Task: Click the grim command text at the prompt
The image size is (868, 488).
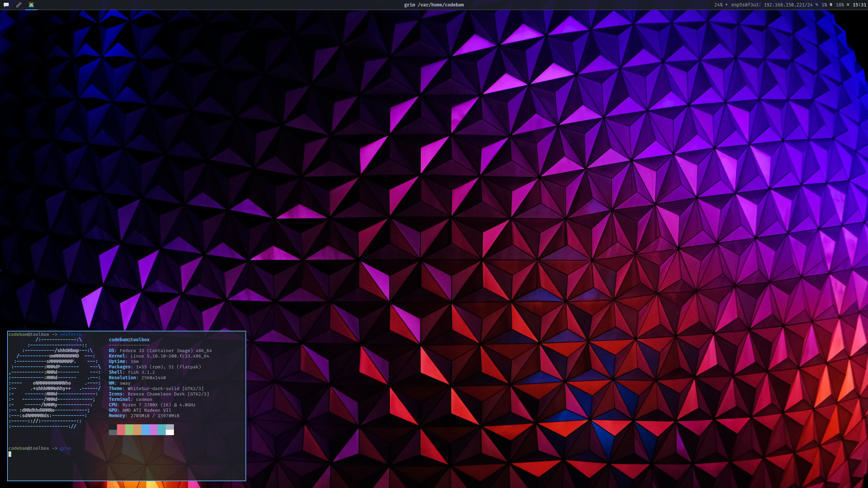Action: (x=65, y=448)
